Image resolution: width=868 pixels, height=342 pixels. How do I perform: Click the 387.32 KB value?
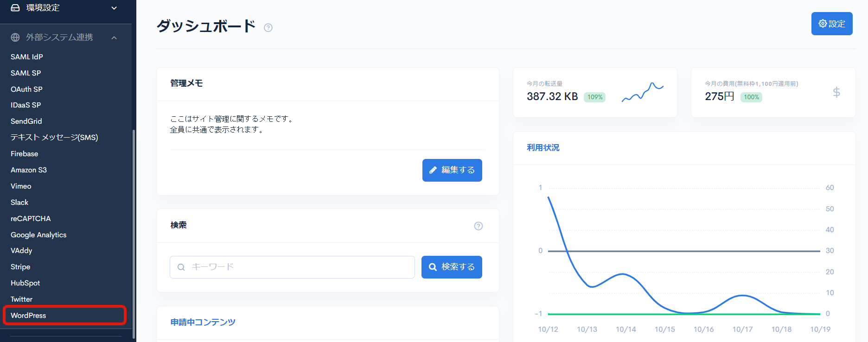click(552, 96)
